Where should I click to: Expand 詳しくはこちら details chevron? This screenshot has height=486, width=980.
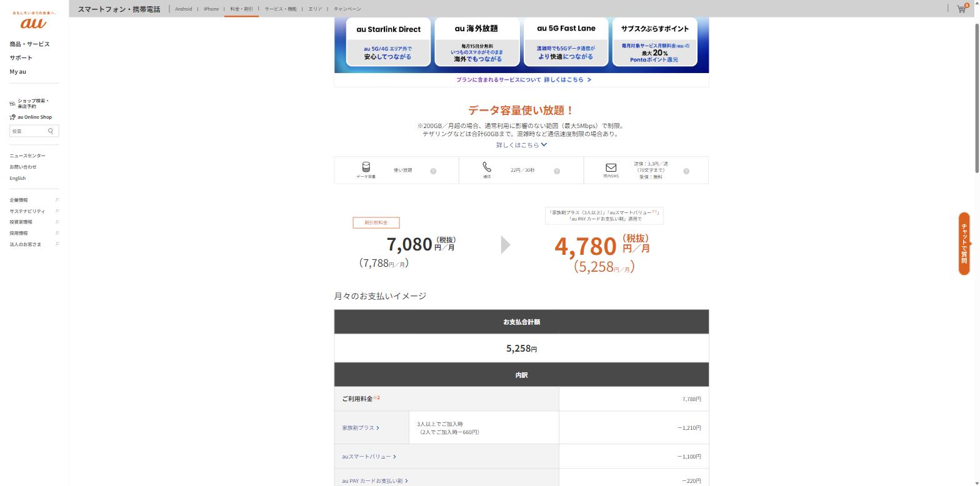(544, 144)
